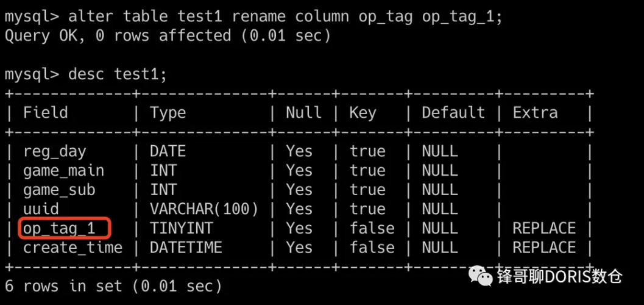Click the Extra column header
Viewport: 644px width, 305px height.
coord(535,113)
